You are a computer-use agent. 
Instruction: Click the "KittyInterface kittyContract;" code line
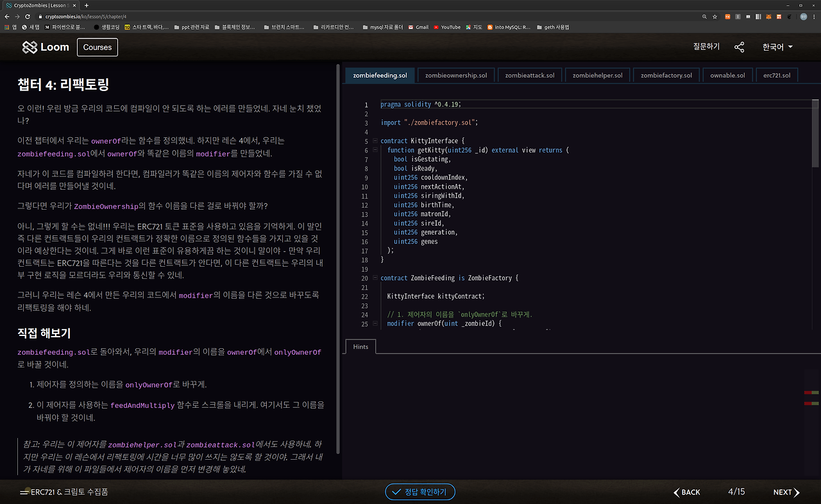point(436,296)
